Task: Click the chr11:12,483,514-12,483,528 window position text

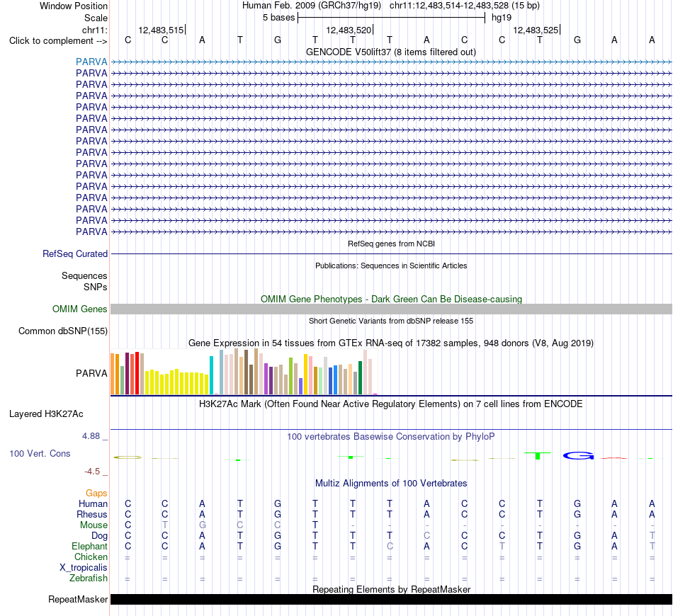Action: pos(465,6)
